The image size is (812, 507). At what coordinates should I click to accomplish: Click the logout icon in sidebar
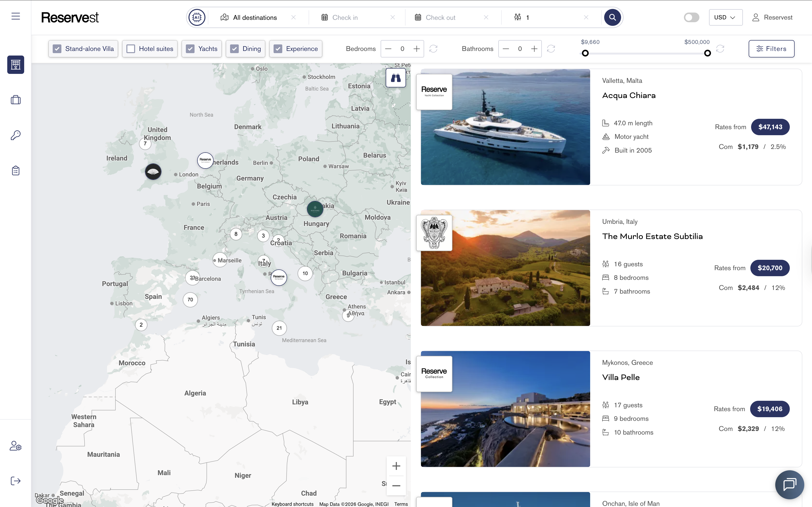pos(16,481)
